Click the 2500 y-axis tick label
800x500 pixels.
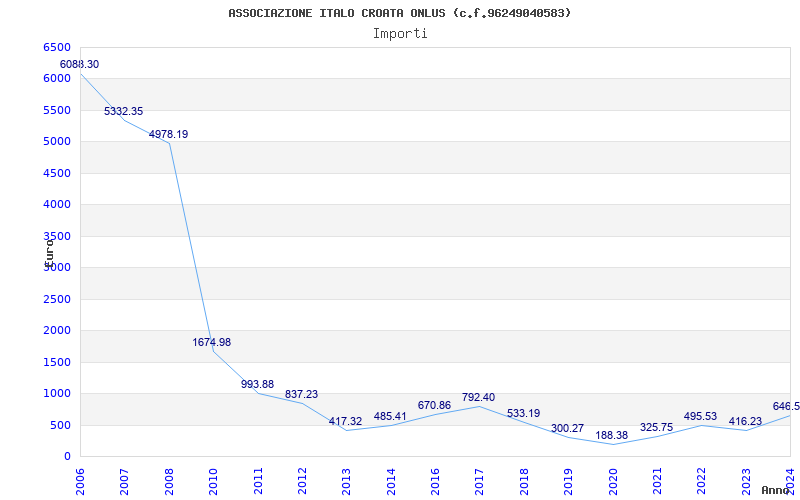click(x=57, y=299)
